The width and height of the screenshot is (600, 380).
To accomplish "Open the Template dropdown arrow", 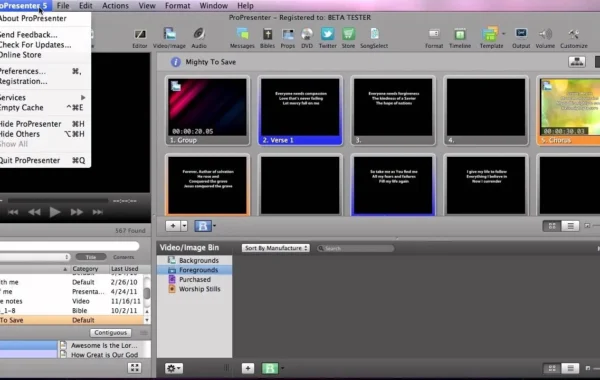I will (x=504, y=34).
